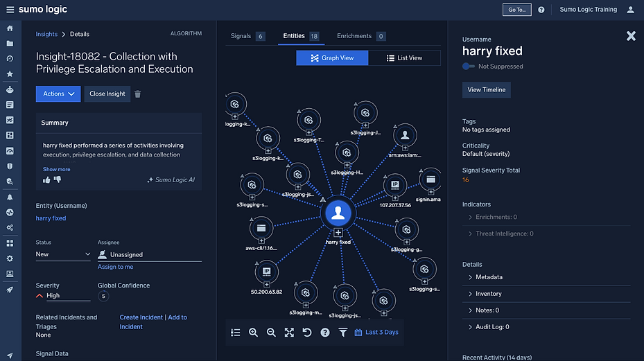
Task: Click the Unassigned assignee field
Action: pos(150,254)
